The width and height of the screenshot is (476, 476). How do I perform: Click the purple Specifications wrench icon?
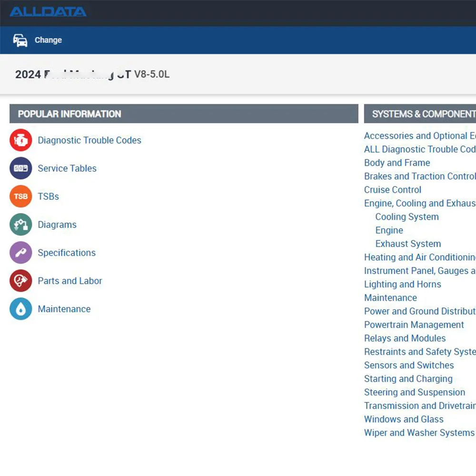(x=20, y=253)
